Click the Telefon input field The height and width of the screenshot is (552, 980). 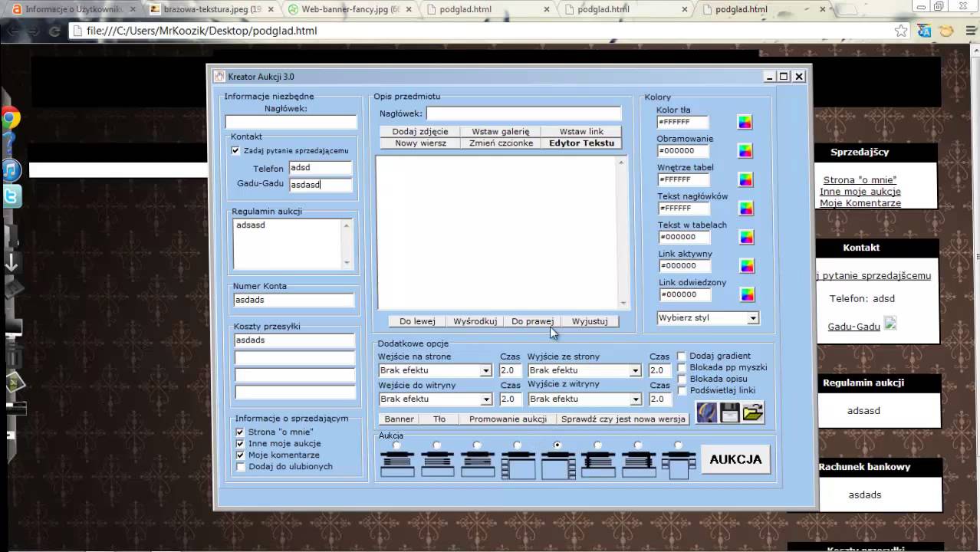(x=320, y=168)
